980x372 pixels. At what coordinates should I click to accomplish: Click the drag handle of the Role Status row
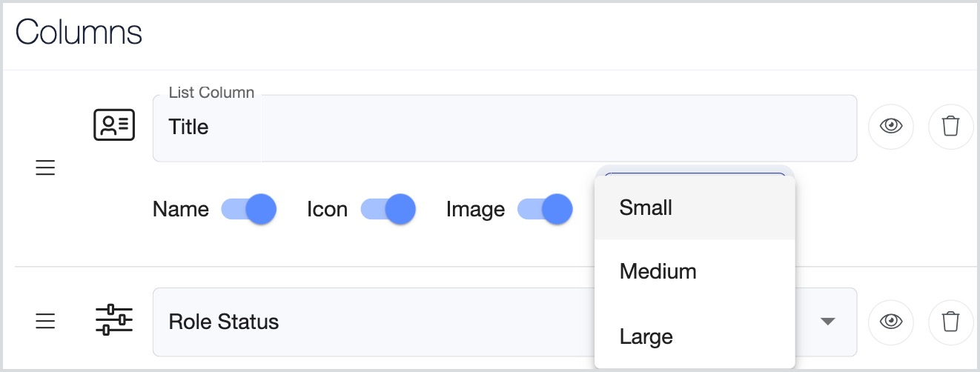click(x=45, y=321)
